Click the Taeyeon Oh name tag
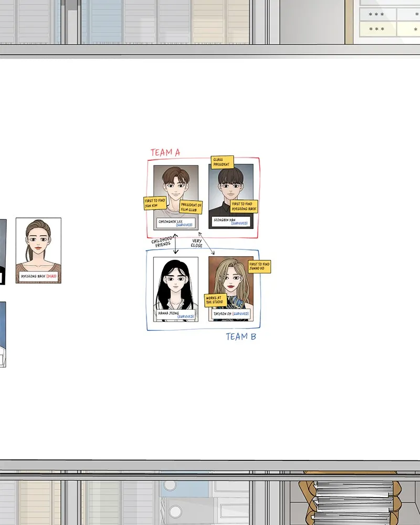The width and height of the screenshot is (420, 525). coord(231,314)
